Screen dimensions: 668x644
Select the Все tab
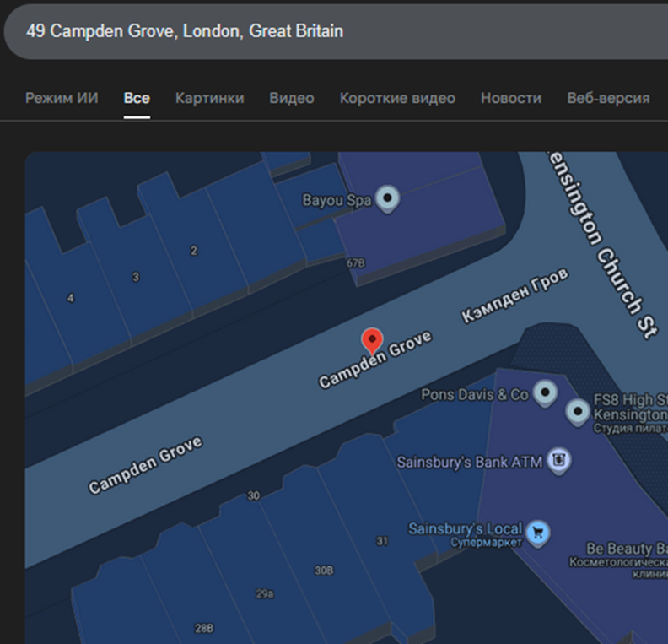click(137, 98)
